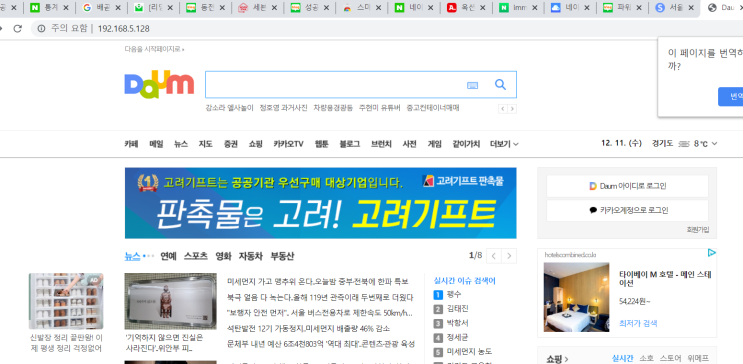Open the 게임 menu
This screenshot has width=743, height=364.
point(435,144)
